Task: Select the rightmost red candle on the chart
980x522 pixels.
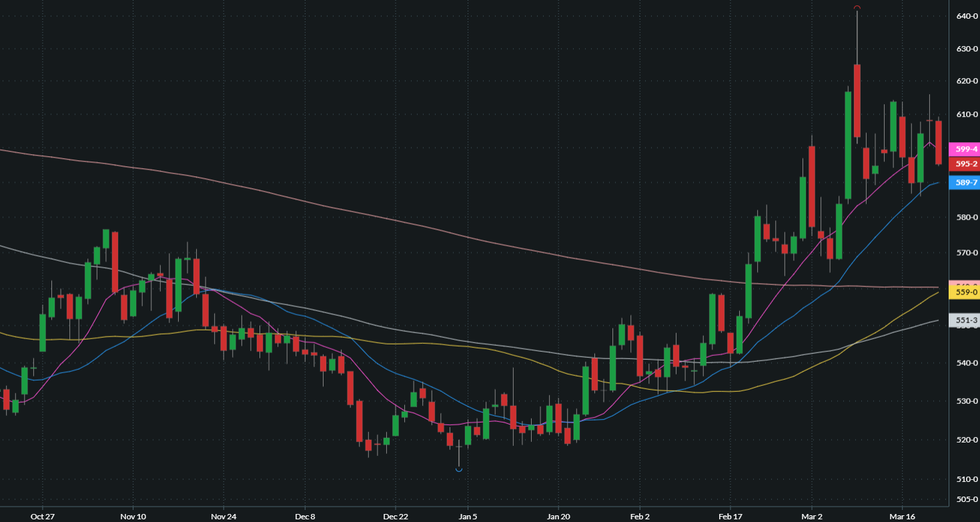Action: click(939, 142)
